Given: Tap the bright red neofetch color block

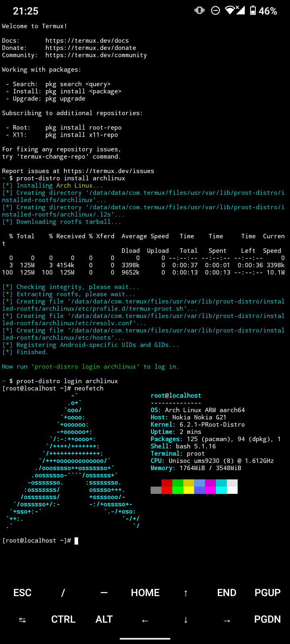Looking at the screenshot, I should point(167,490).
